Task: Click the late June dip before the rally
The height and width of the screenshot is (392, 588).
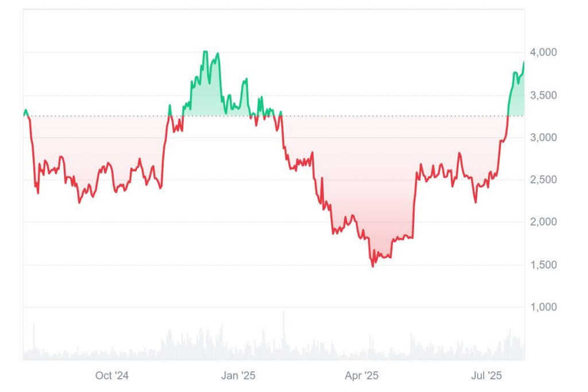Action: pyautogui.click(x=475, y=202)
